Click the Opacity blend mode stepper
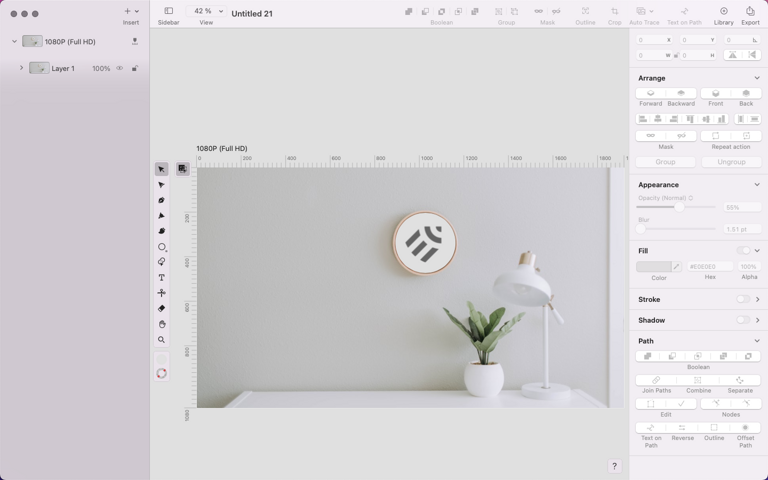768x480 pixels. point(691,198)
